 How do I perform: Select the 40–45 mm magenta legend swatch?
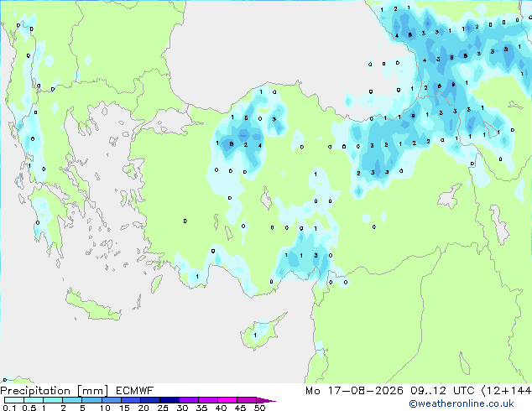pyautogui.click(x=227, y=400)
